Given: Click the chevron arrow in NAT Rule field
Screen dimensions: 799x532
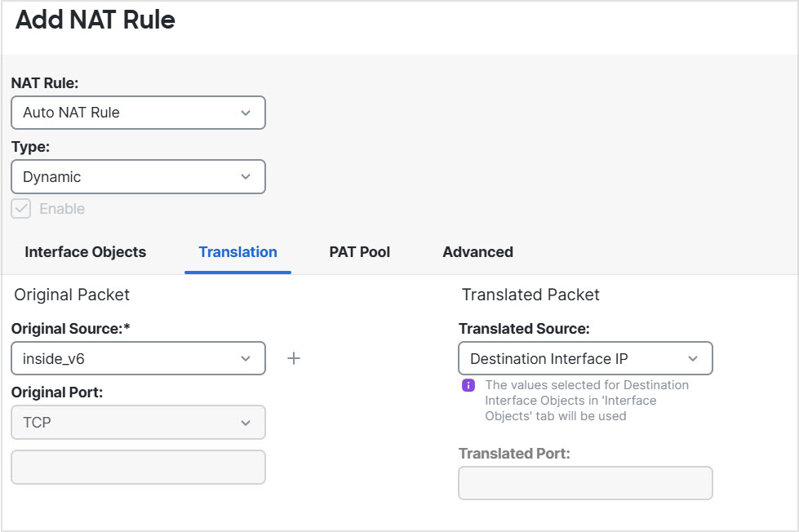Looking at the screenshot, I should 246,113.
